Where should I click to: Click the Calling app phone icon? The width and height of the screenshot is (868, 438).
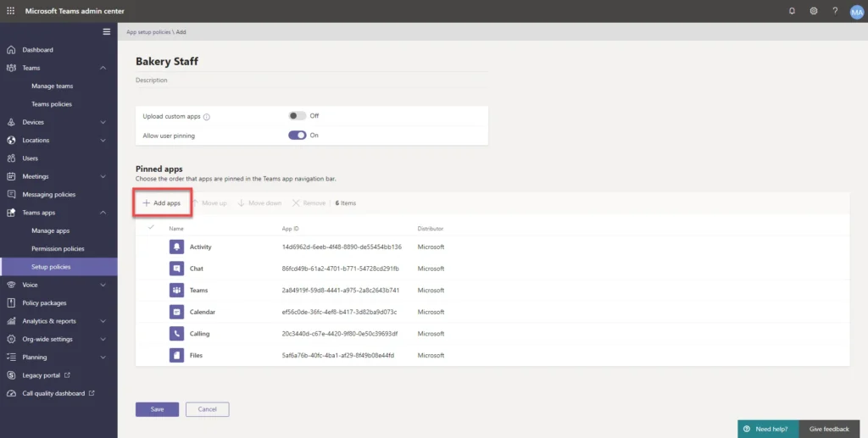[176, 334]
